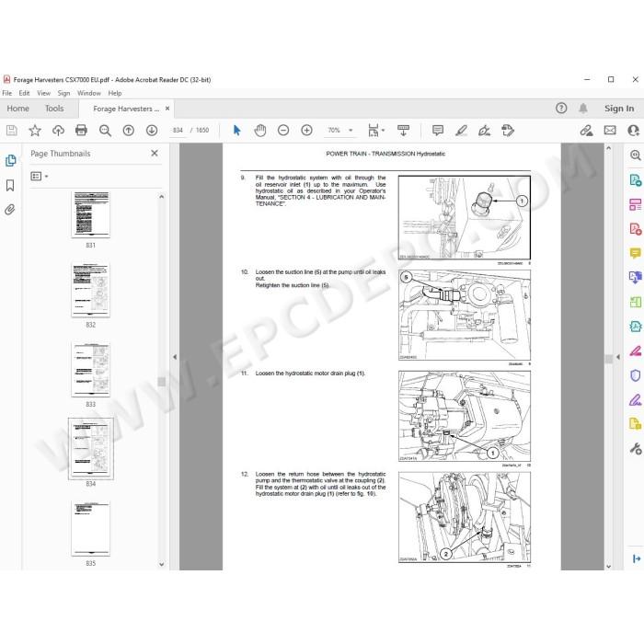Collapse the left navigation pane arrow

175,357
